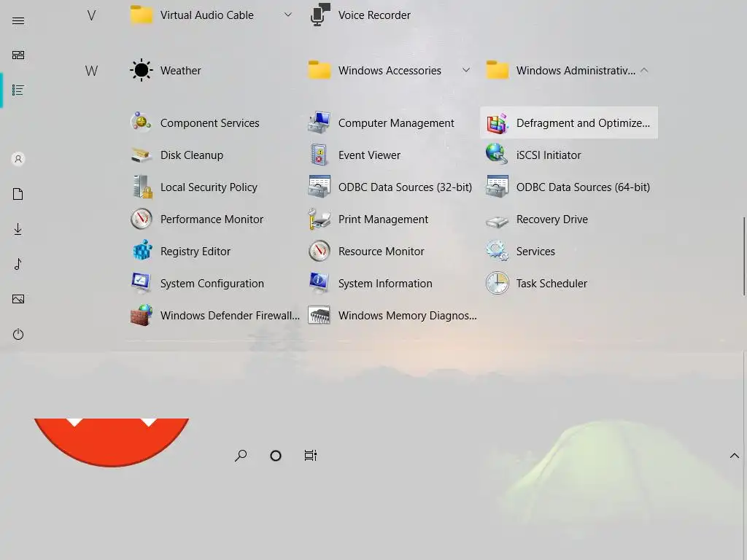
Task: Expand Virtual Audio Cable folder chevron
Action: [287, 15]
